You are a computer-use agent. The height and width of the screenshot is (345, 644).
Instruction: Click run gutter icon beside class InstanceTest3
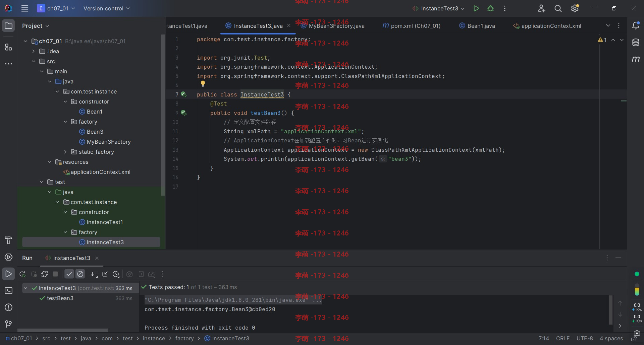pos(183,94)
